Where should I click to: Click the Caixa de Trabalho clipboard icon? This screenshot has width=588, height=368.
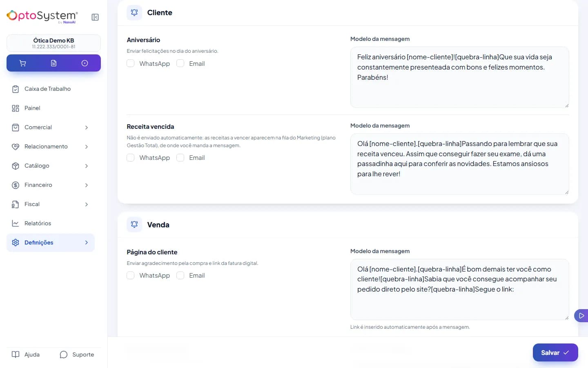pos(16,89)
